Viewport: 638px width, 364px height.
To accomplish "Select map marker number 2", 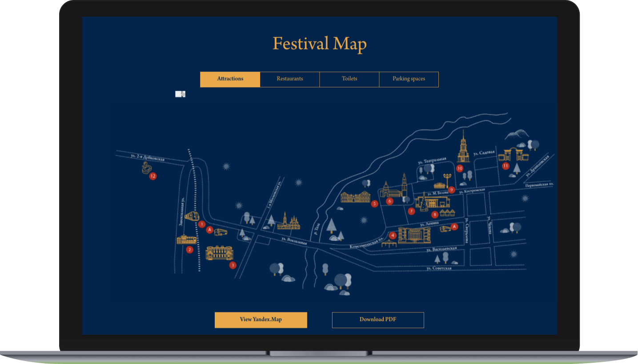I will [189, 250].
